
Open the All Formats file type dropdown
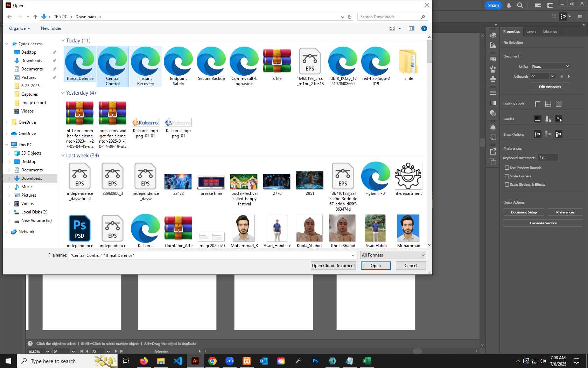[393, 255]
